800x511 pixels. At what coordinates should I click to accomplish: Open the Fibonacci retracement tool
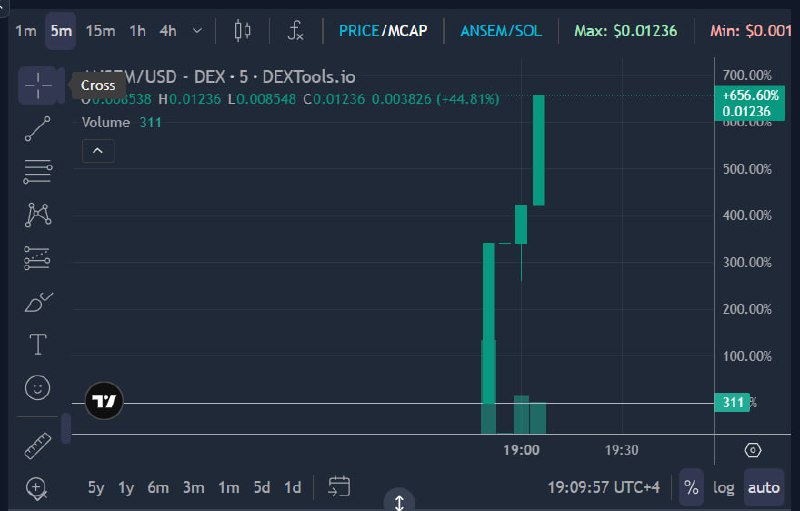[x=38, y=171]
